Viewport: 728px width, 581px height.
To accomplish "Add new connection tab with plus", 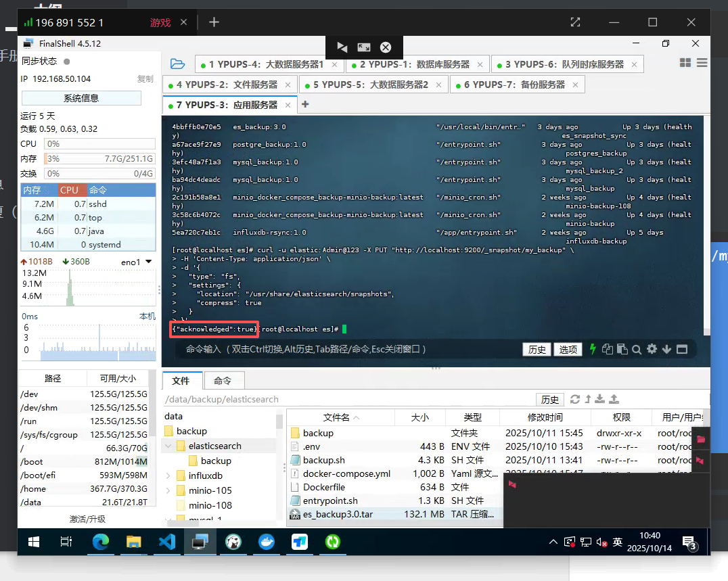I will (x=304, y=104).
